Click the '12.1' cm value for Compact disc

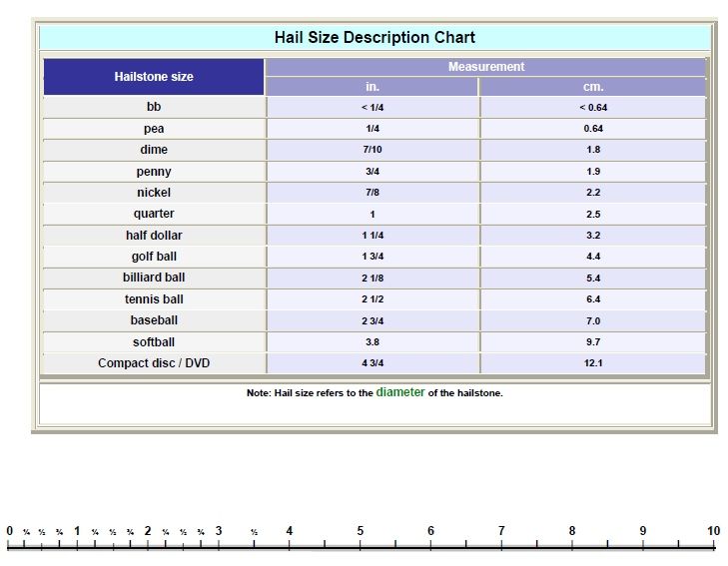pyautogui.click(x=593, y=362)
